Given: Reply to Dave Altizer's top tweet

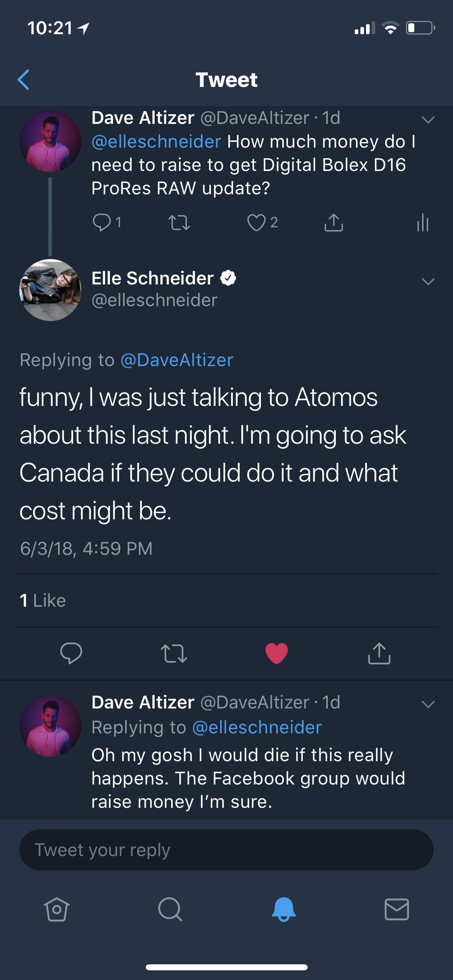Looking at the screenshot, I should coord(102,222).
